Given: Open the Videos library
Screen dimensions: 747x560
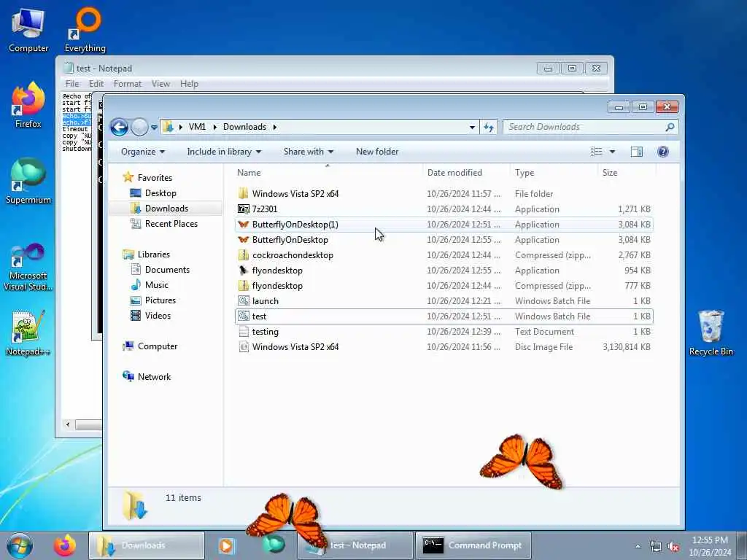Looking at the screenshot, I should [x=158, y=315].
